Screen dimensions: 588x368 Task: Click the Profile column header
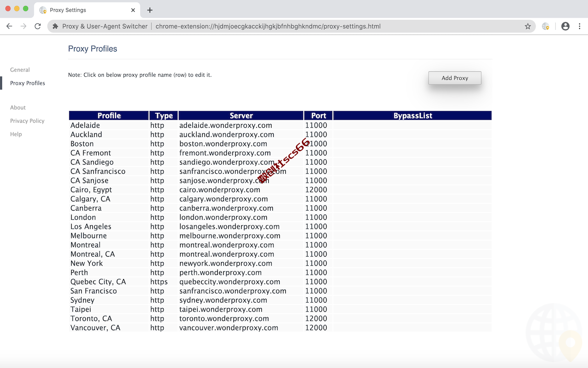coord(109,115)
